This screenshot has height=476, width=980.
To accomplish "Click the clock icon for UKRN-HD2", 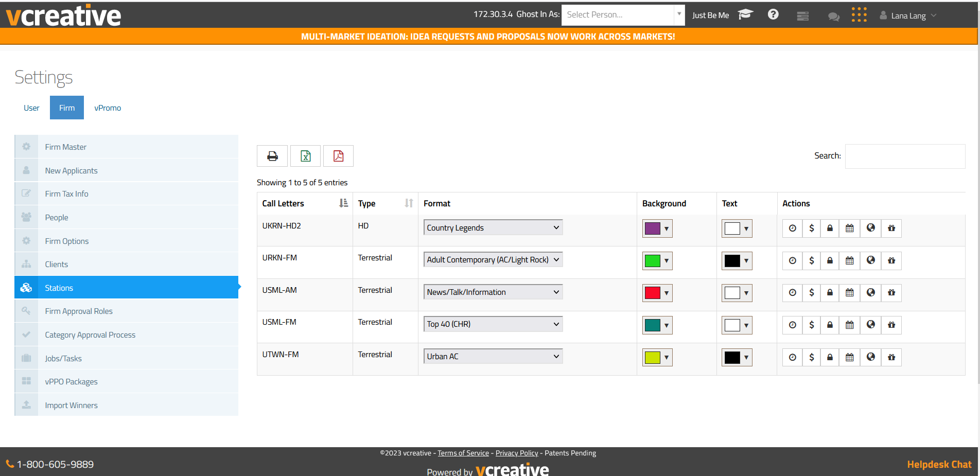I will coord(792,228).
